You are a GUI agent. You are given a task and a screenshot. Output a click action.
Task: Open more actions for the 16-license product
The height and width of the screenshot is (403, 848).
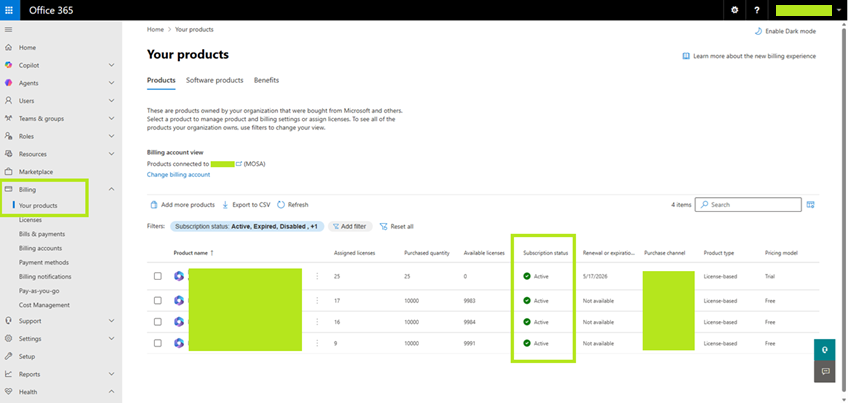317,322
